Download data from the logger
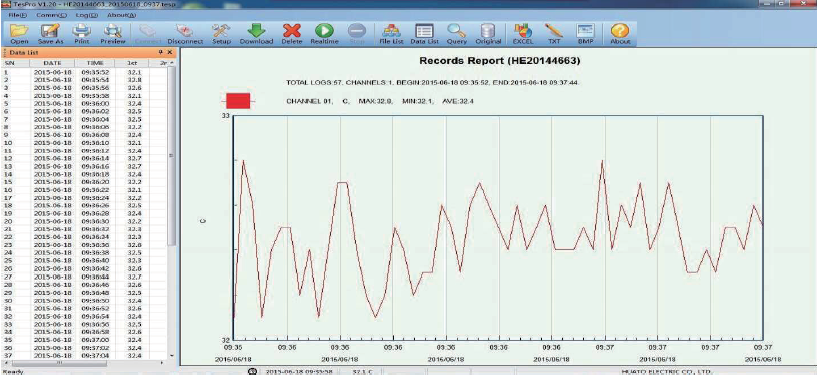Screen dimensions: 817x380 coord(256,34)
